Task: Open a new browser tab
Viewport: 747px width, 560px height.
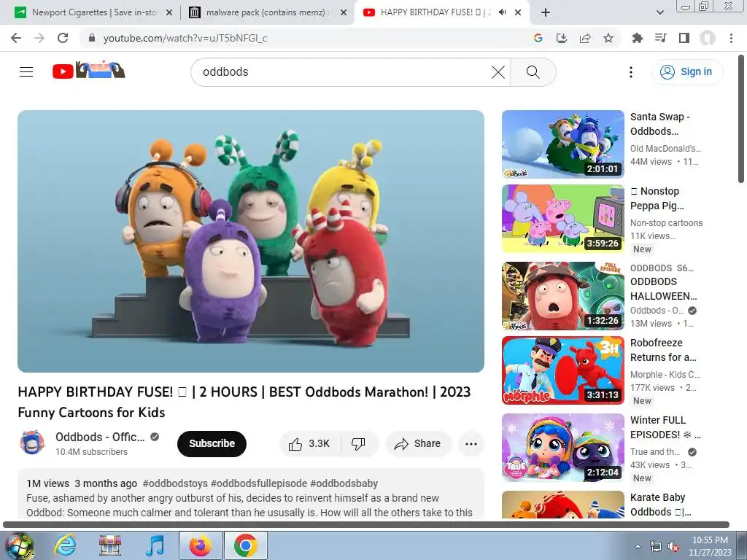Action: [546, 12]
